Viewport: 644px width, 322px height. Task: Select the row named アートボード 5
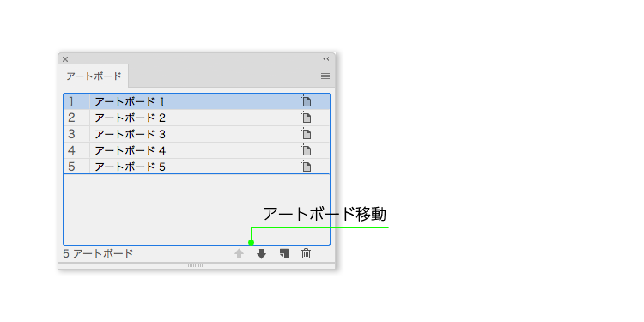(x=197, y=166)
